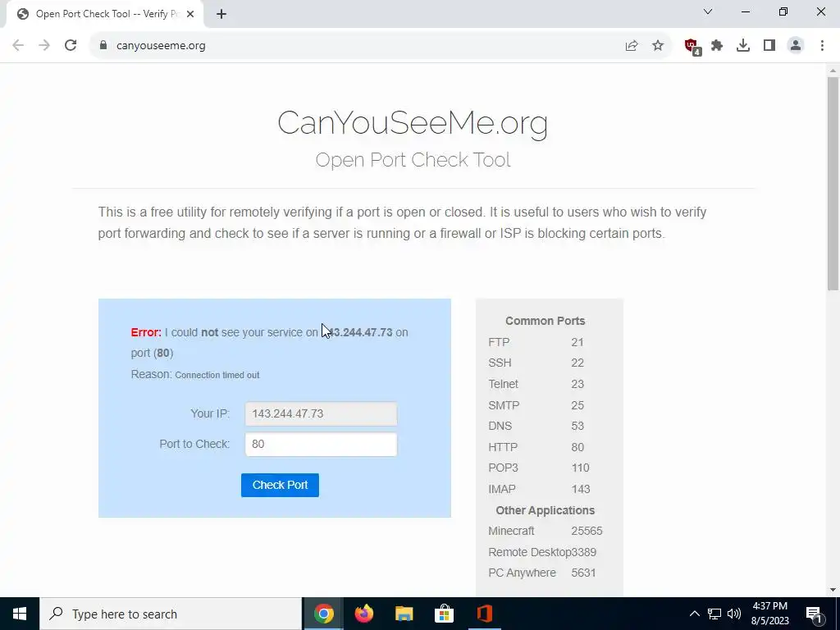840x630 pixels.
Task: Open Chrome's three-dot menu
Action: point(822,46)
